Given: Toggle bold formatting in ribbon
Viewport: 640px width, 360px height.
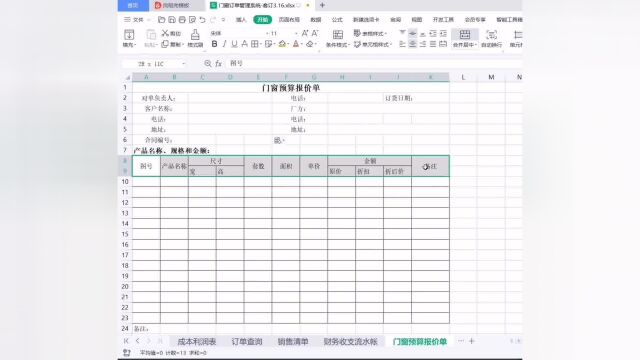Looking at the screenshot, I should click(214, 44).
